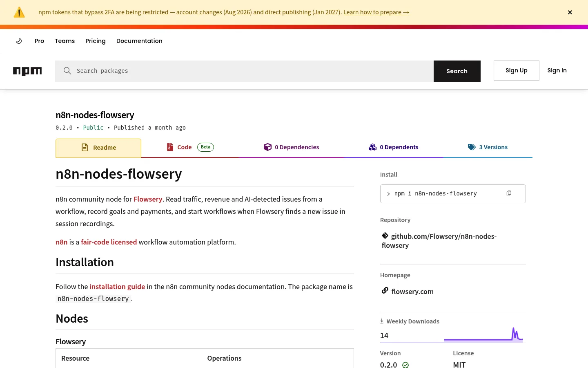This screenshot has height=368, width=588.
Task: Open the 0 Dependents tab
Action: [x=394, y=148]
